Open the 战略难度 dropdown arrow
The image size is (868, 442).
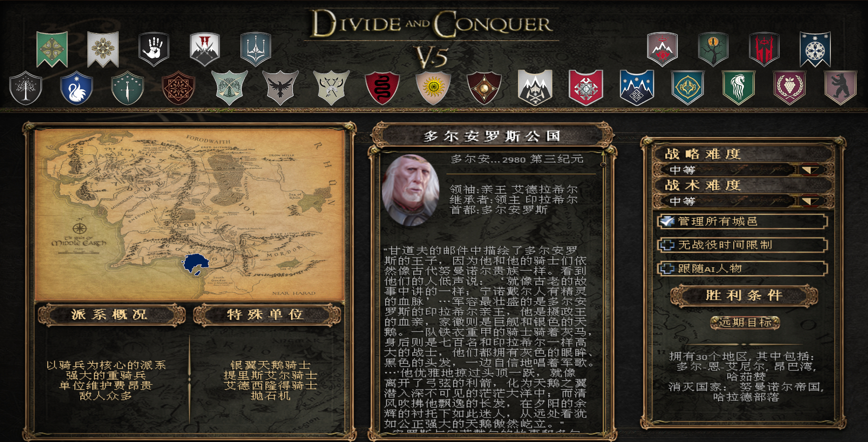[810, 170]
